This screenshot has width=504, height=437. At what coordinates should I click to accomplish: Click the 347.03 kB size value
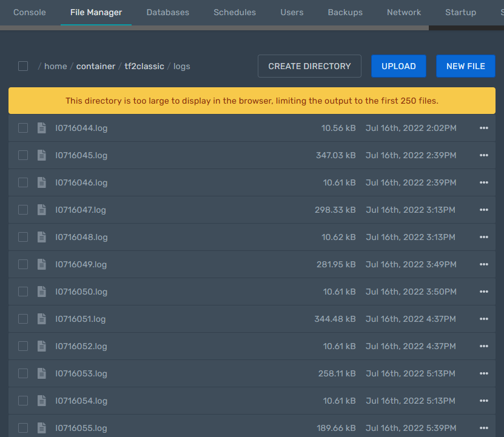point(335,155)
